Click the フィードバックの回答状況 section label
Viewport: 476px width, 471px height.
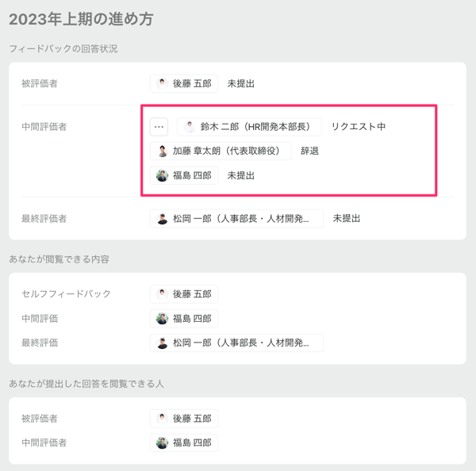coord(63,49)
